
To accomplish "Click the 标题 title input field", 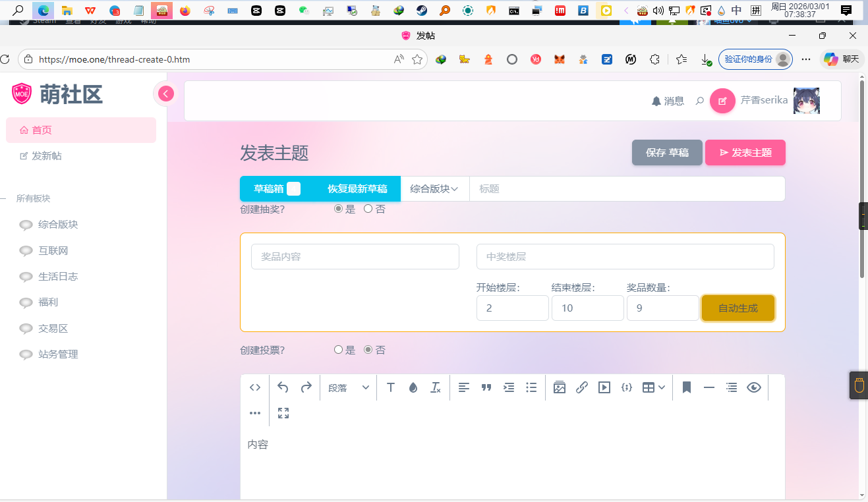I will pos(626,189).
